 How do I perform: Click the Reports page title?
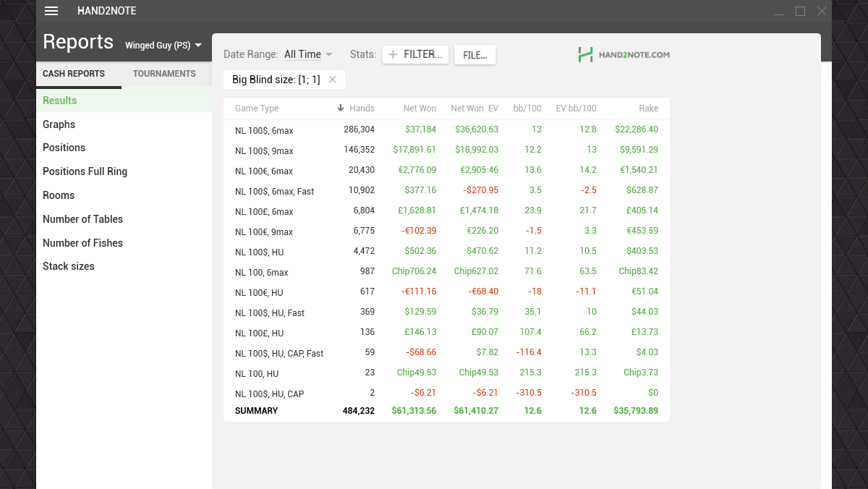pyautogui.click(x=78, y=42)
